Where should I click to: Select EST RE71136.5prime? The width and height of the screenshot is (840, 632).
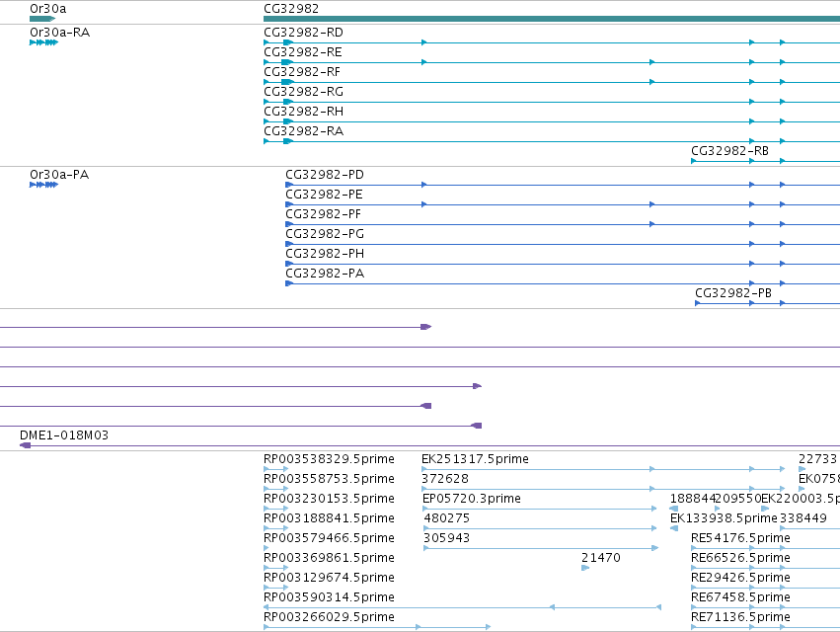pyautogui.click(x=740, y=618)
